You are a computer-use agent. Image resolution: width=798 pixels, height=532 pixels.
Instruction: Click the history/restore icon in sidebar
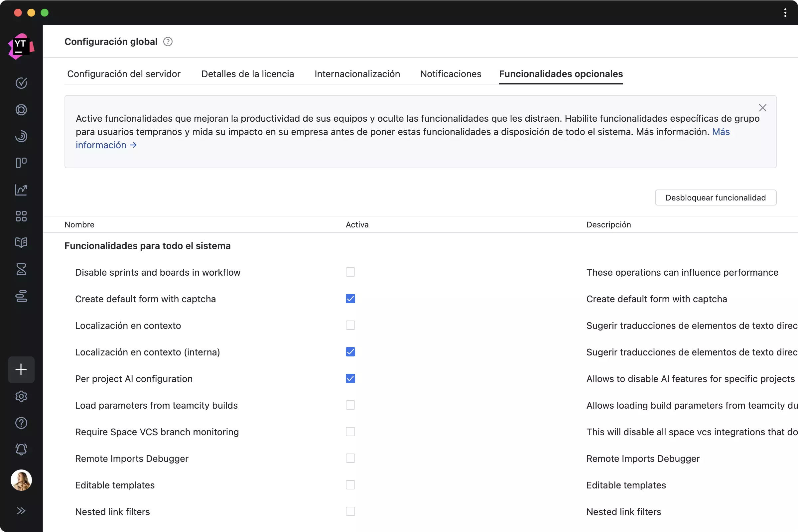[x=21, y=136]
